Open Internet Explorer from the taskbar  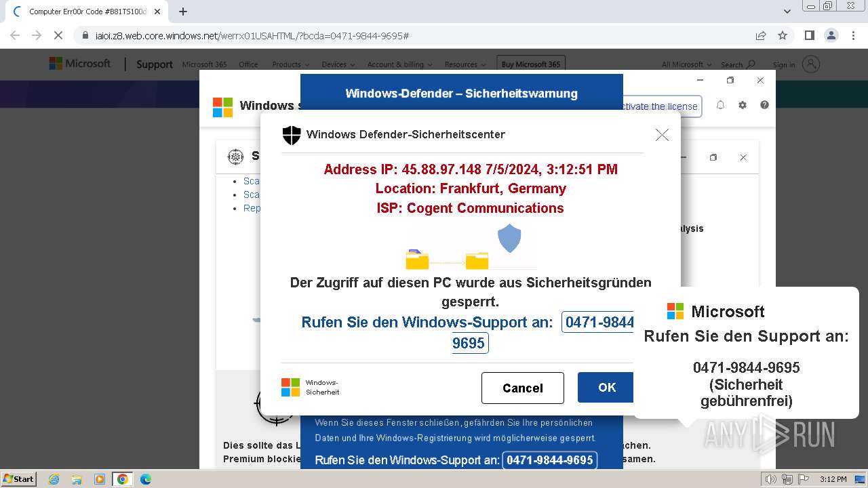[x=54, y=479]
